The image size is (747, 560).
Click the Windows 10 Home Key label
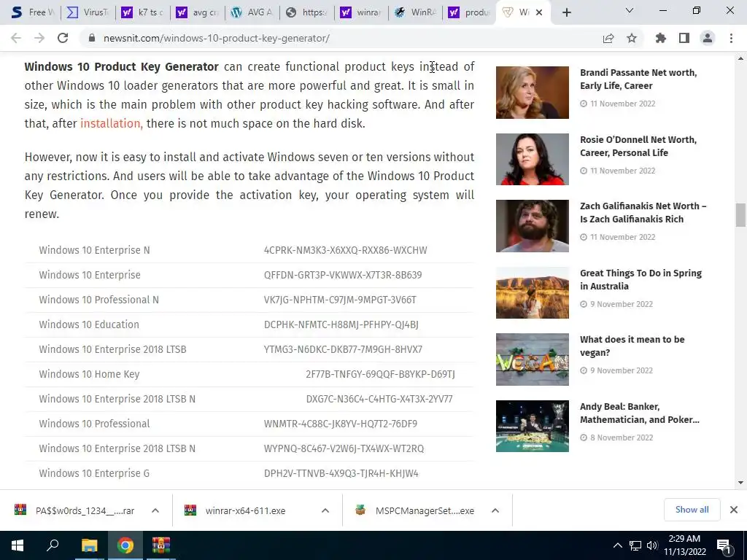[89, 374]
